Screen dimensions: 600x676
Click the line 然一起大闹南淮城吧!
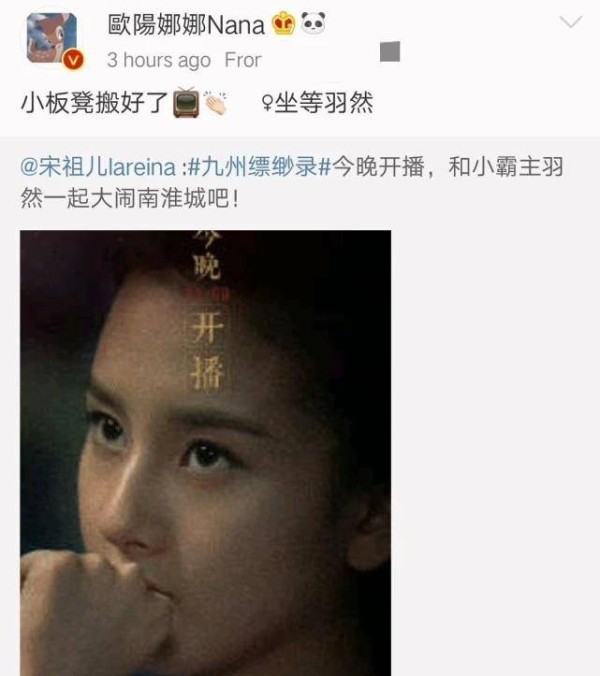(129, 199)
